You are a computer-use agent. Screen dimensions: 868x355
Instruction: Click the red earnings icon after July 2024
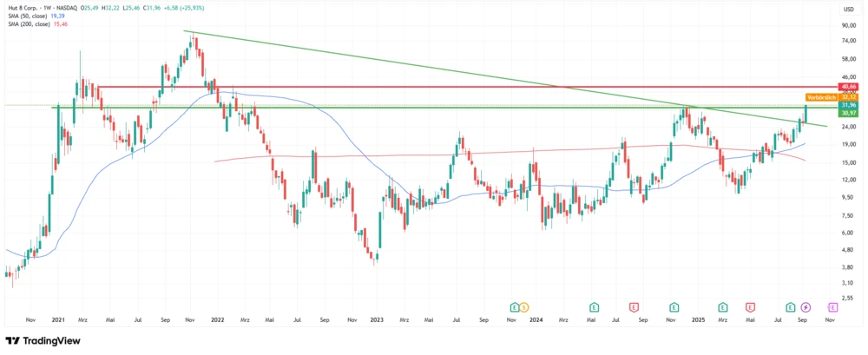coord(634,307)
